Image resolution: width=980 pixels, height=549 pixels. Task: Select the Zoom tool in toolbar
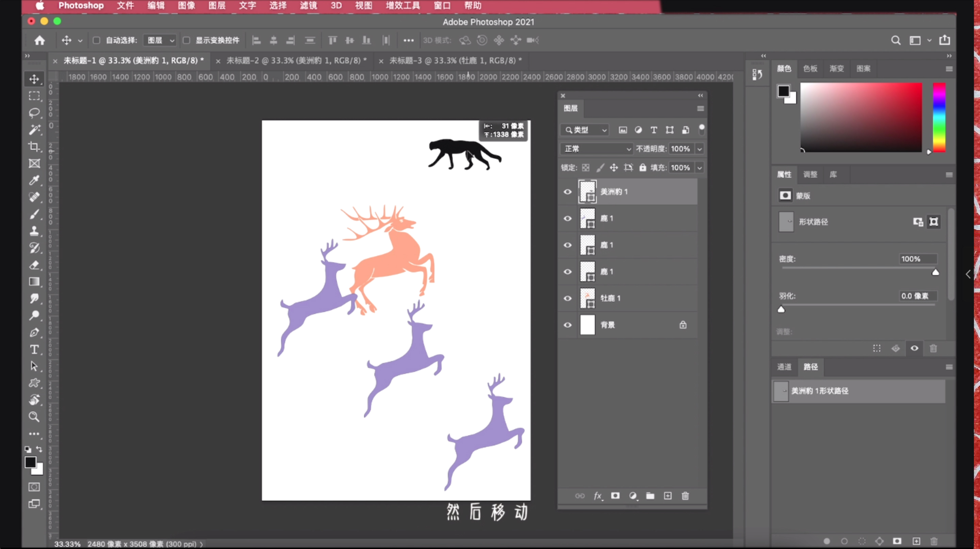pos(34,417)
